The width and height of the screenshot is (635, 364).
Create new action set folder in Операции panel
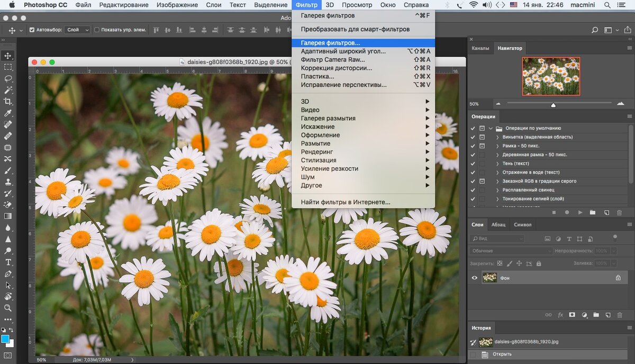(593, 212)
